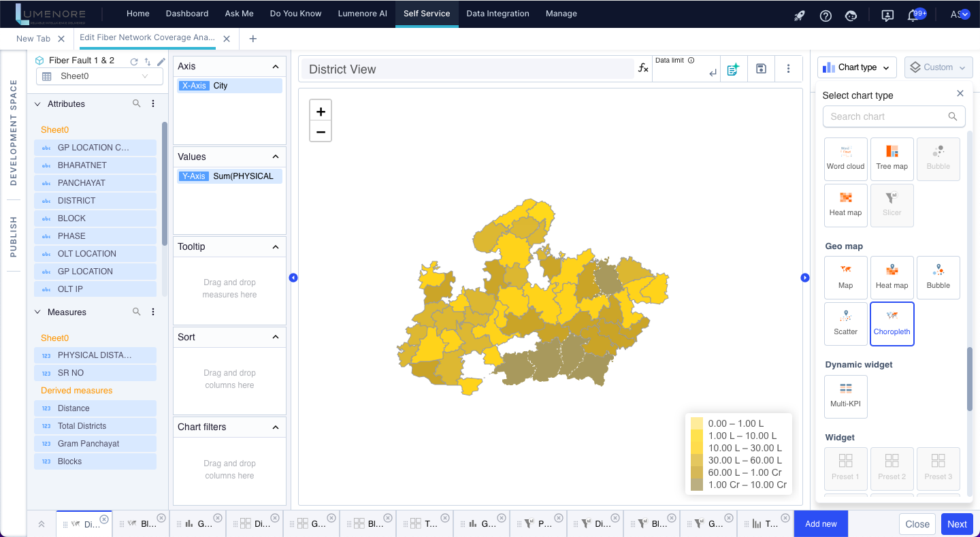Click the formula fx icon
980x537 pixels.
[x=643, y=68]
